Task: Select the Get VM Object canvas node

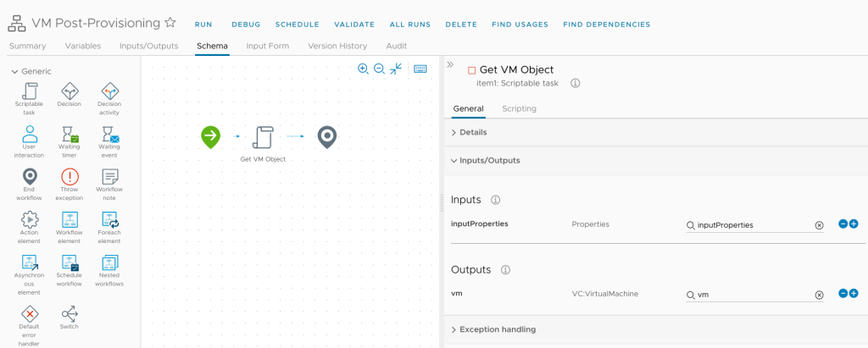Action: point(263,136)
